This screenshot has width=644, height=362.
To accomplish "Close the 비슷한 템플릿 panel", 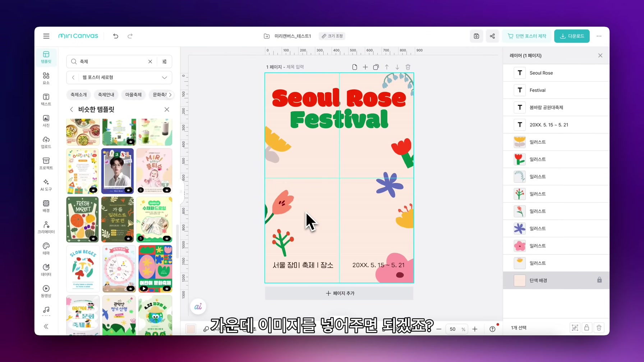I will pyautogui.click(x=167, y=109).
